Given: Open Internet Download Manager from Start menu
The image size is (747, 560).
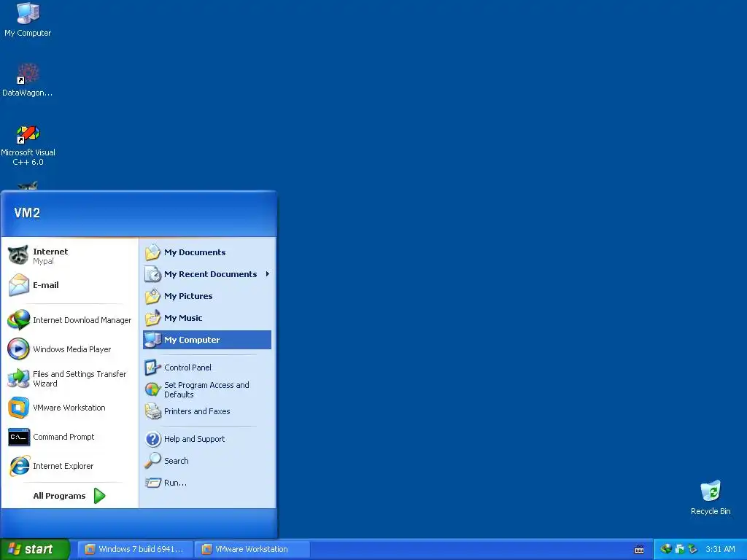Looking at the screenshot, I should pyautogui.click(x=69, y=320).
